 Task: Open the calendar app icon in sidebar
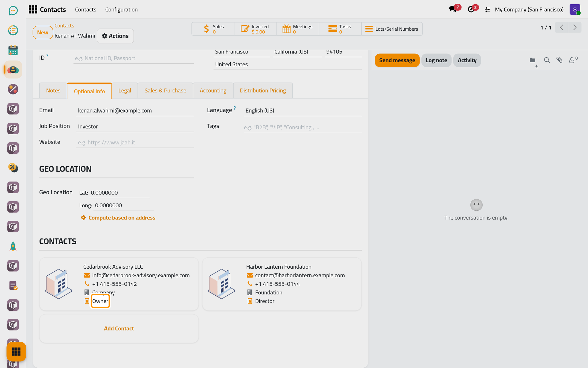click(13, 50)
